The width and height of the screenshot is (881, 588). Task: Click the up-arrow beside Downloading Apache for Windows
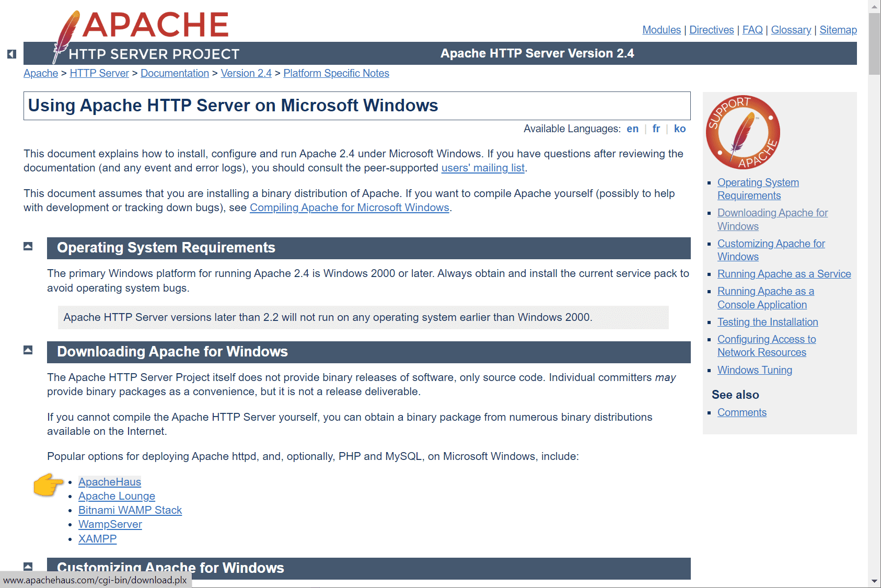click(x=28, y=350)
